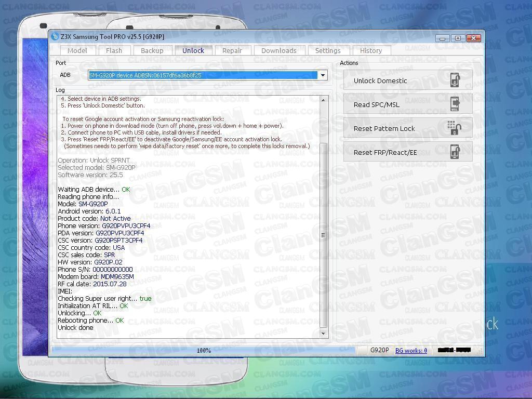Click 'Phone version: G920PVPU3CPF4' log line
The image size is (532, 399).
click(104, 225)
